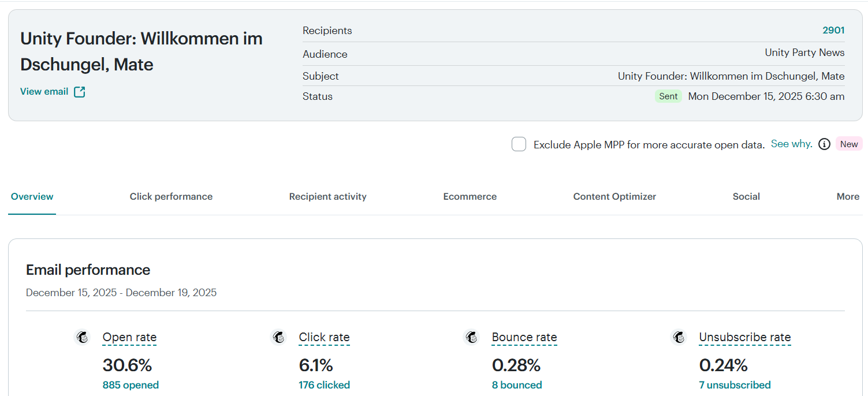This screenshot has width=868, height=396.
Task: Click the Mailchimp icon beside Click rate
Action: [x=278, y=338]
